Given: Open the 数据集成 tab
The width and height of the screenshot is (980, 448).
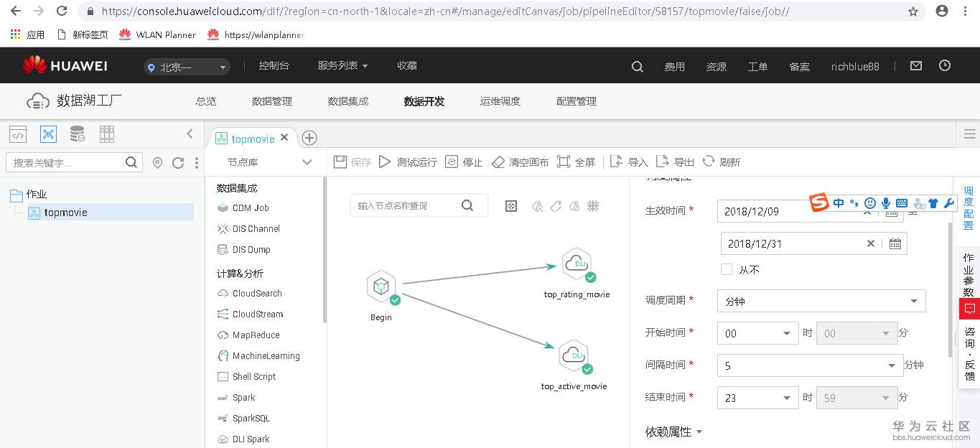Looking at the screenshot, I should click(348, 101).
